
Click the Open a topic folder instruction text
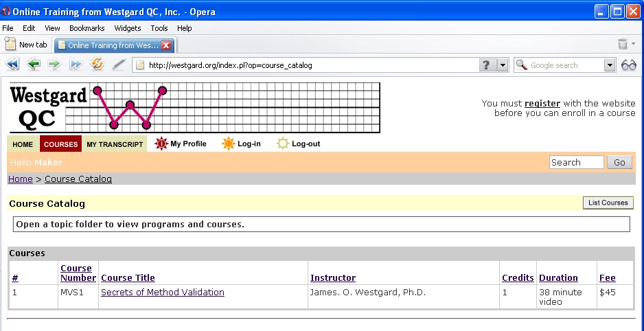point(130,225)
